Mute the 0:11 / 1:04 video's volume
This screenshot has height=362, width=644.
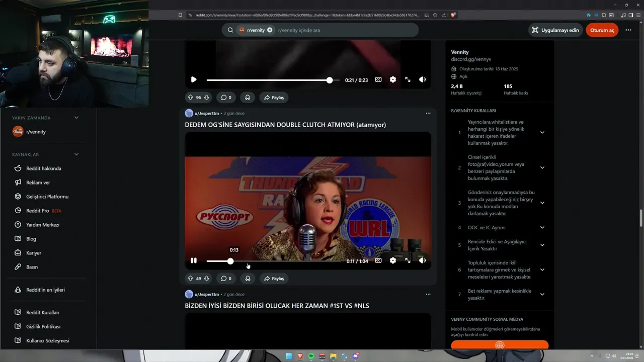pos(422,260)
